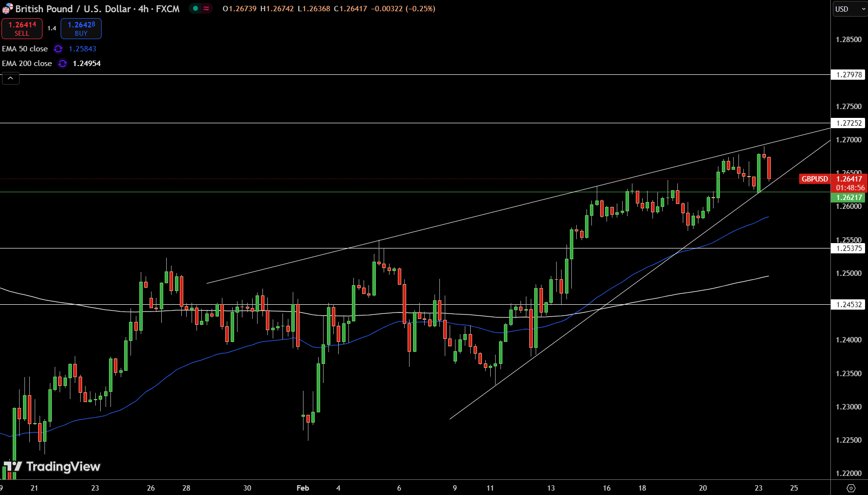The width and height of the screenshot is (868, 495).
Task: Click the blue BUY 1.26428 button
Action: (x=81, y=29)
